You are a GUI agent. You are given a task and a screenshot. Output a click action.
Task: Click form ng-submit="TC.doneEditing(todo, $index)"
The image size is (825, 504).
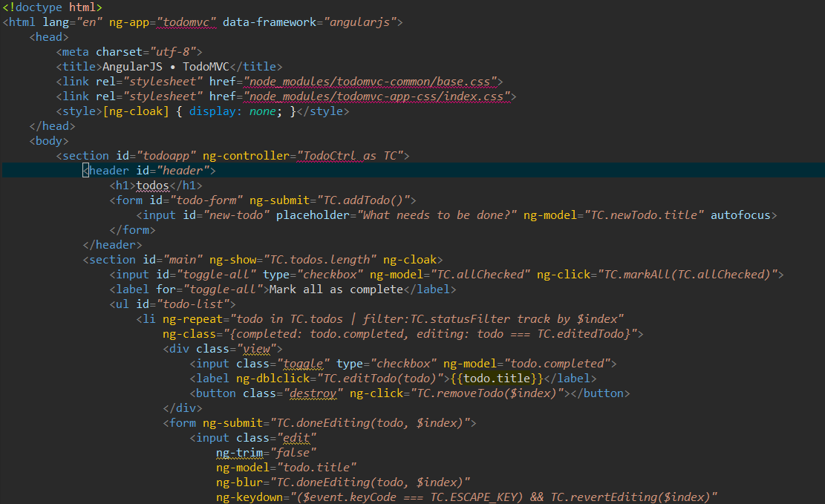320,423
